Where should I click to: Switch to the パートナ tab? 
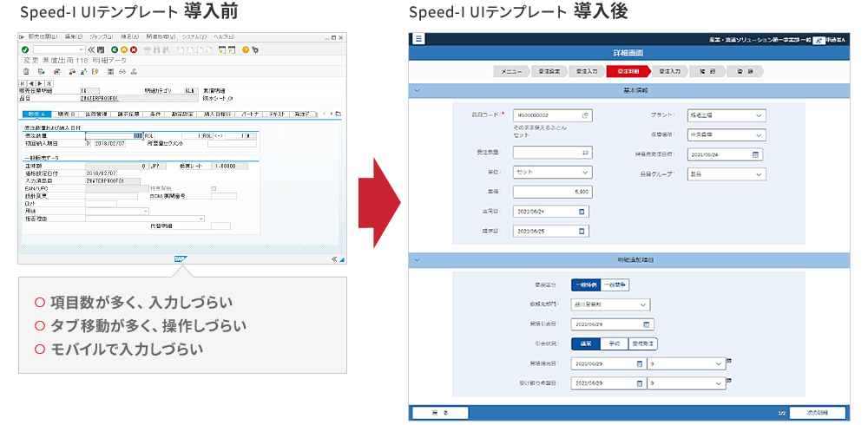click(x=248, y=114)
